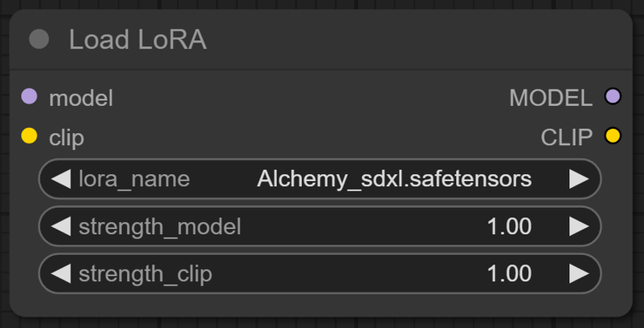The height and width of the screenshot is (328, 644).
Task: Collapse the Load LoRA node via gray dot
Action: [39, 39]
